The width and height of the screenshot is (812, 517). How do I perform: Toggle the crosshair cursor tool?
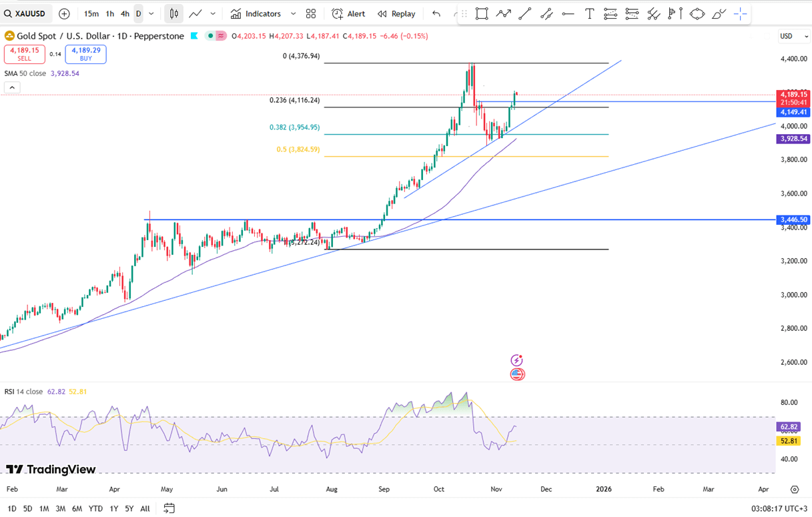point(740,13)
